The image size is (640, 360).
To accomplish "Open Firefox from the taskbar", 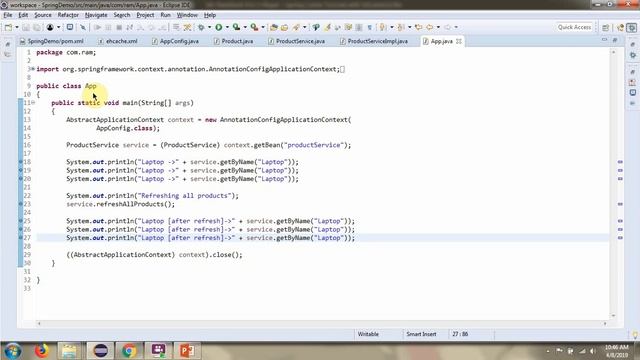I will [x=42, y=351].
